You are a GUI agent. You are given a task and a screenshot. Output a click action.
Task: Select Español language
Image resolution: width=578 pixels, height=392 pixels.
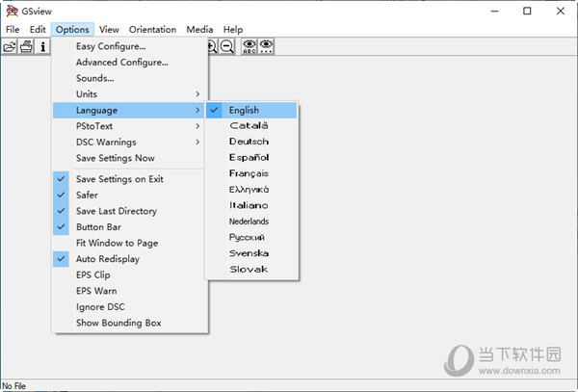pos(251,158)
